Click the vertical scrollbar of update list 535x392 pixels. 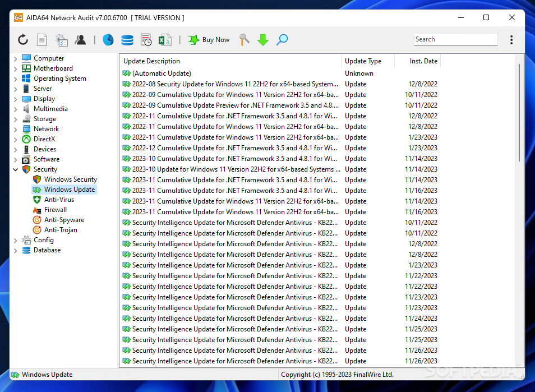(x=519, y=113)
